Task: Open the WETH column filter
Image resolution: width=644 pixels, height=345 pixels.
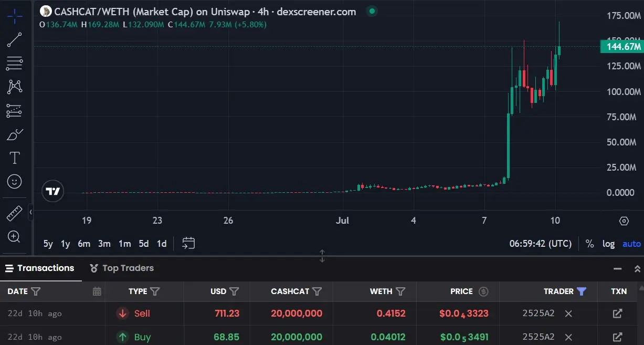Action: click(x=400, y=291)
